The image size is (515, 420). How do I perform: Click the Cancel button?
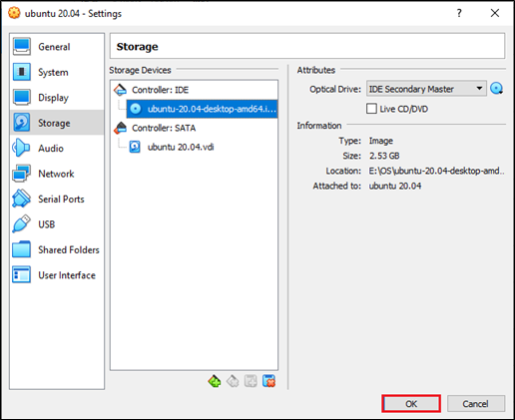pos(476,404)
